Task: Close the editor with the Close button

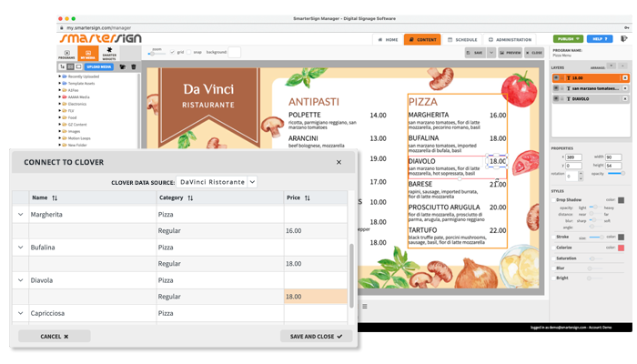Action: coord(534,53)
